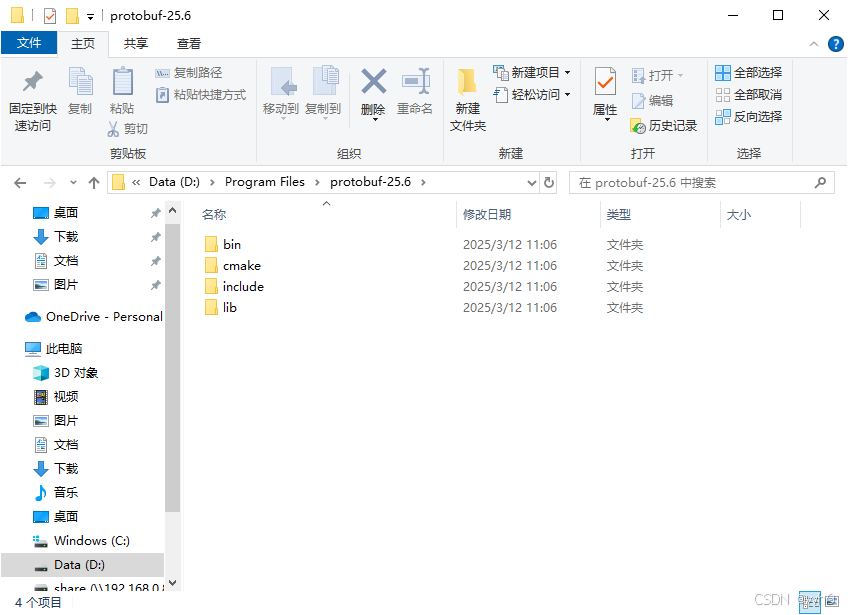Navigate to Program Files in the address bar

[x=264, y=182]
